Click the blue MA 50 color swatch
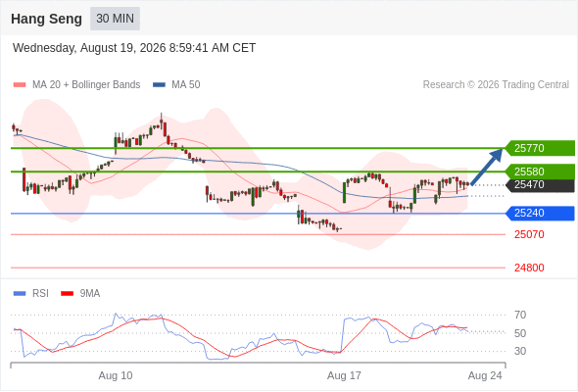The height and width of the screenshot is (392, 578). (160, 85)
